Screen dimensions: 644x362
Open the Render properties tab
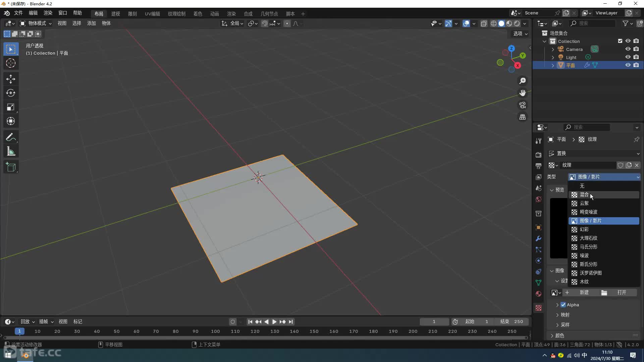point(538,155)
